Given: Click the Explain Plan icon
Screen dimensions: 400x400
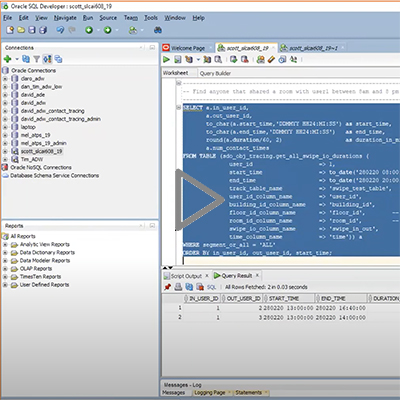Looking at the screenshot, I should (x=189, y=59).
